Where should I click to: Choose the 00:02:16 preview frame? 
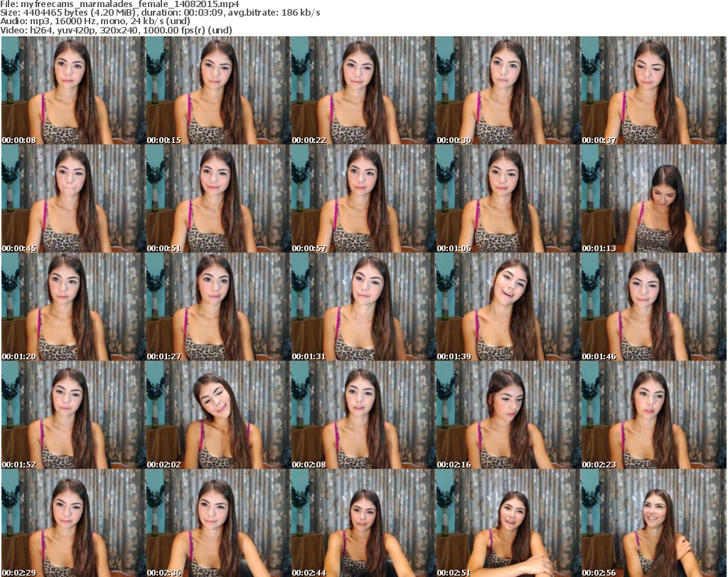pos(508,415)
